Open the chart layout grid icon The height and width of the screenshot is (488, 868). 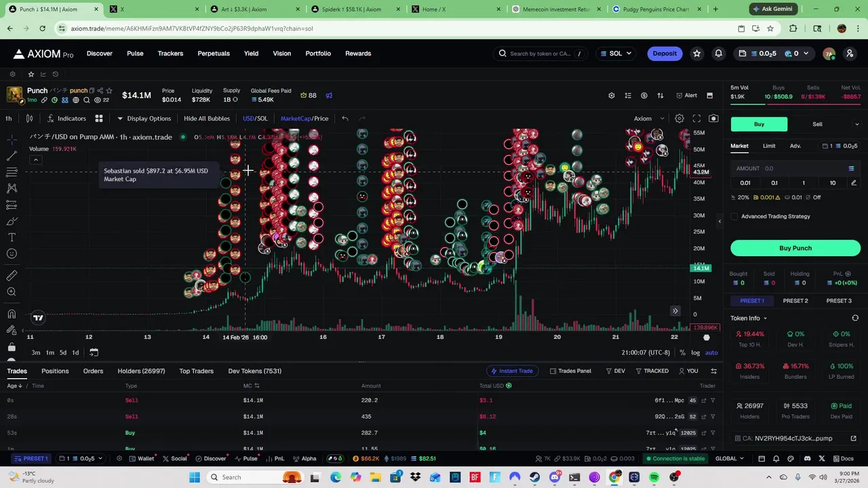click(x=98, y=119)
